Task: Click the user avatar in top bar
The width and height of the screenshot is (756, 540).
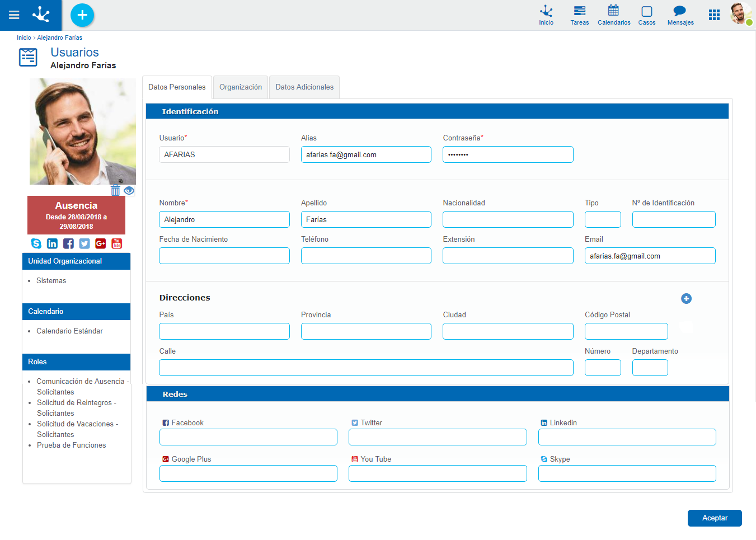Action: coord(741,13)
